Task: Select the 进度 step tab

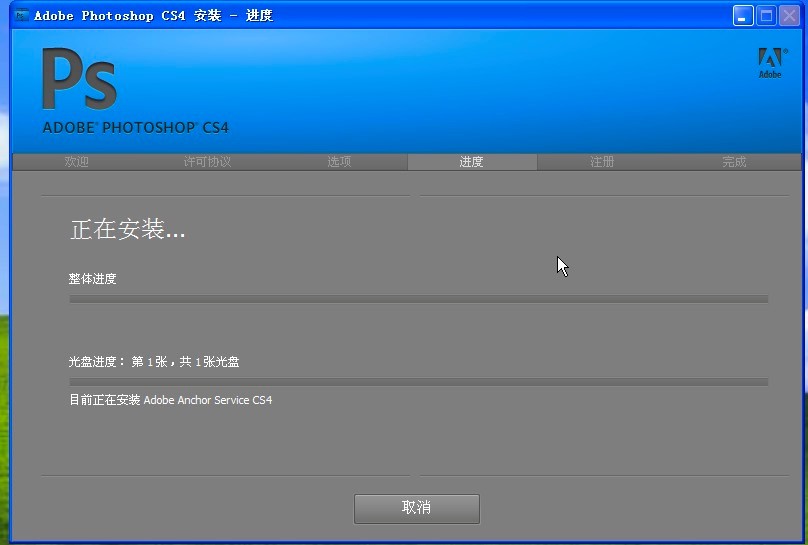Action: tap(472, 162)
